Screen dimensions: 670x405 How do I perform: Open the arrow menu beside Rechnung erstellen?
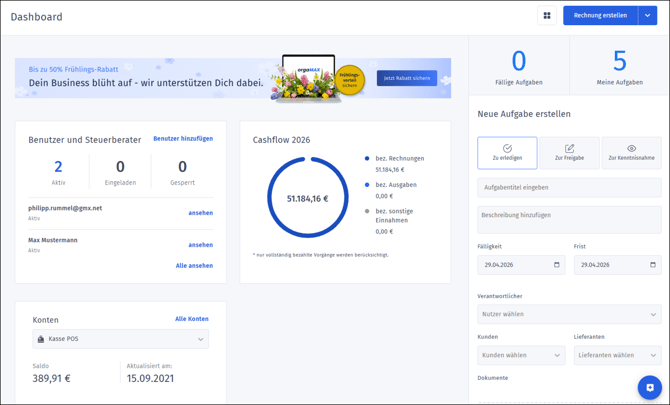tap(647, 15)
